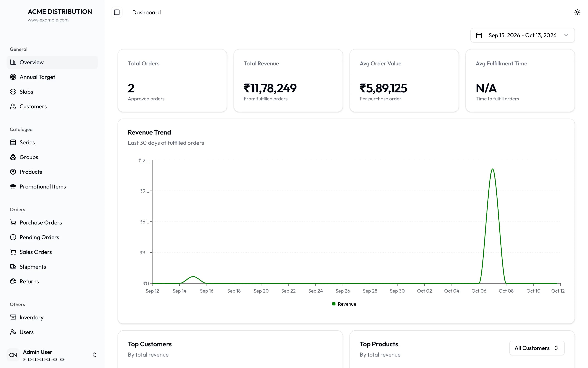Click the Dashboard breadcrumb text

point(147,12)
